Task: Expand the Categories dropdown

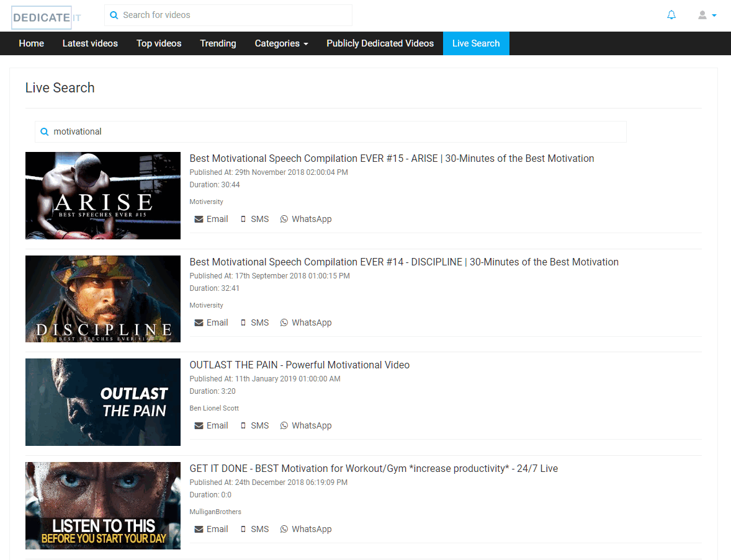Action: [281, 43]
